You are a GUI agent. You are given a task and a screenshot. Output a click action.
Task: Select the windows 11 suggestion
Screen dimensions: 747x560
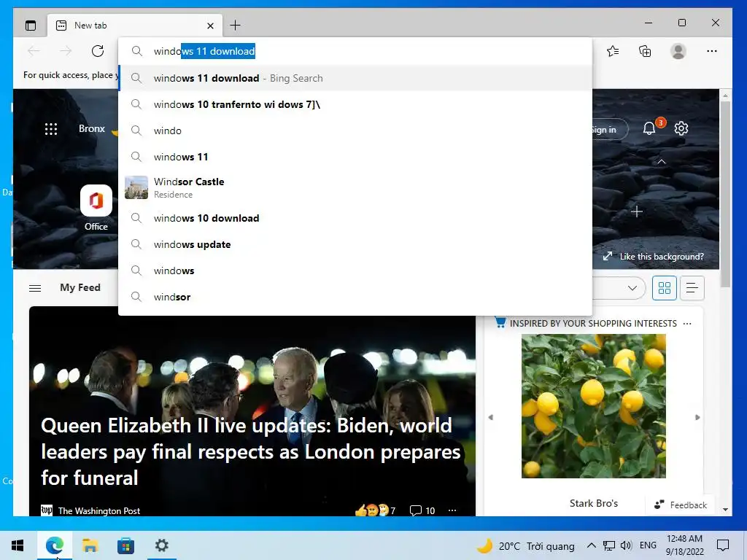[x=355, y=157]
